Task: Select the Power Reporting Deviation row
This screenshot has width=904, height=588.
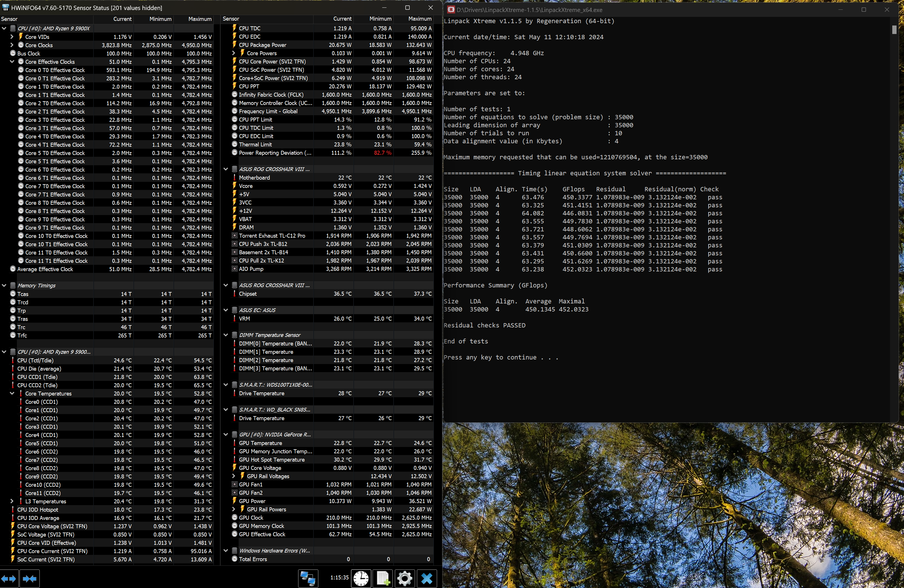Action: (x=328, y=153)
